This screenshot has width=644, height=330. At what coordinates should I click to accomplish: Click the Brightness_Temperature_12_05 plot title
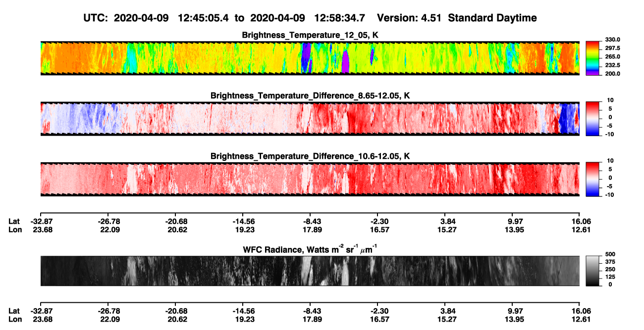click(x=310, y=35)
